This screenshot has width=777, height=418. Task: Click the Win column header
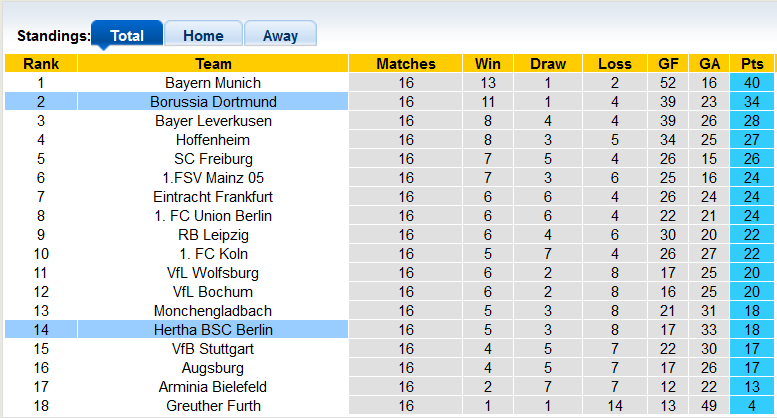click(x=488, y=64)
